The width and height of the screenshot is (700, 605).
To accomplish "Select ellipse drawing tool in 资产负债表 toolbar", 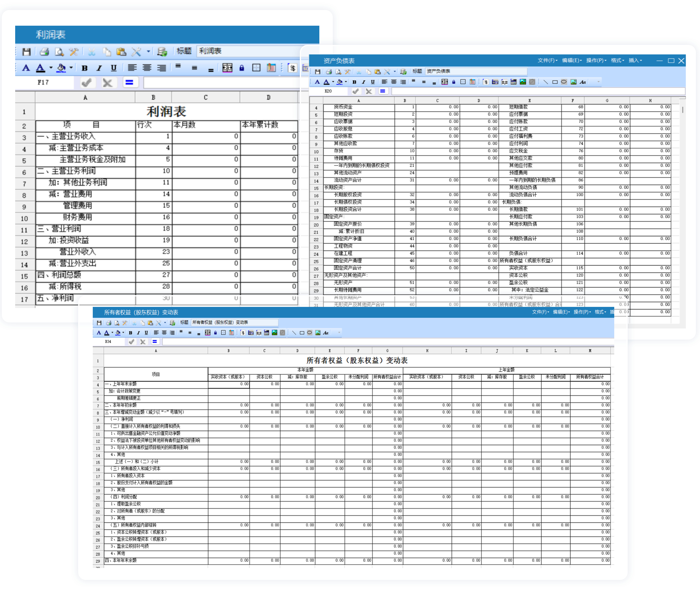I will [563, 82].
